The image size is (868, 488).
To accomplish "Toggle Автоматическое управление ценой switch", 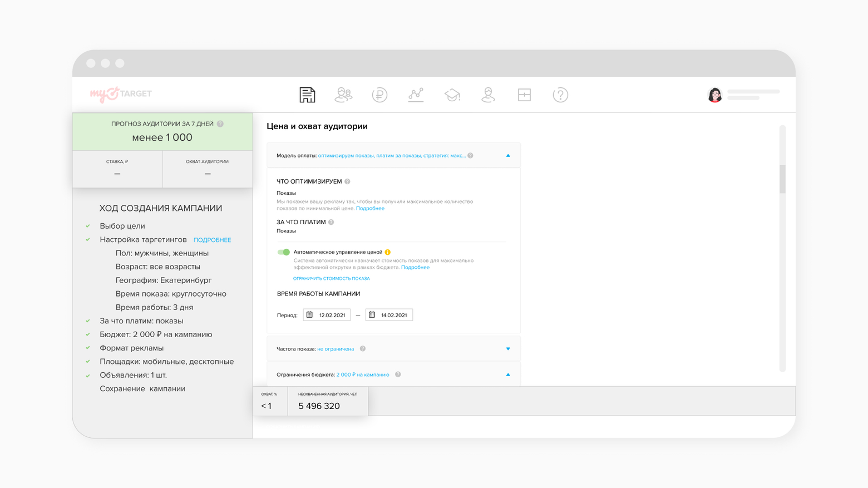I will tap(284, 252).
